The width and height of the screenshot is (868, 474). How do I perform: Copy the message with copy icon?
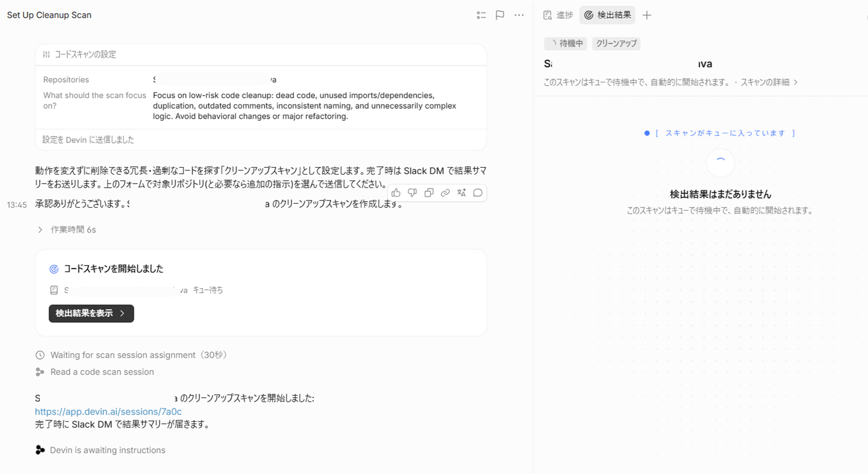pos(429,193)
